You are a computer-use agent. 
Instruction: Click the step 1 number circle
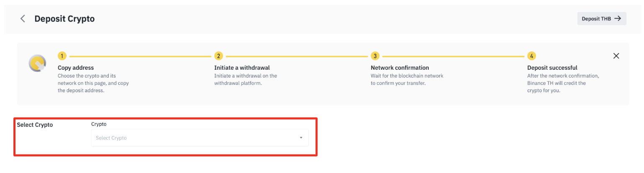coord(62,56)
